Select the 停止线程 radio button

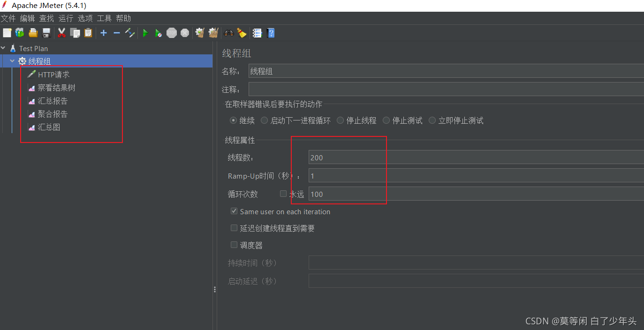coord(340,120)
